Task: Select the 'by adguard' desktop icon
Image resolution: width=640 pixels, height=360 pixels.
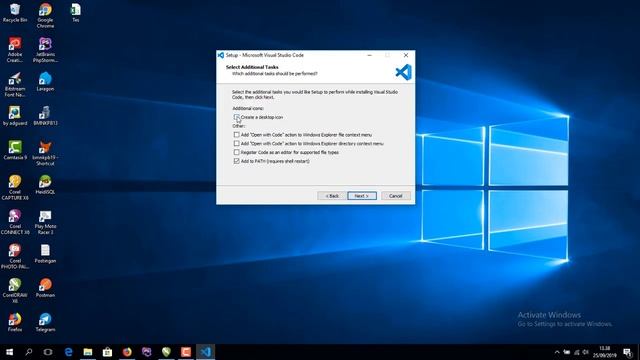Action: tap(15, 116)
